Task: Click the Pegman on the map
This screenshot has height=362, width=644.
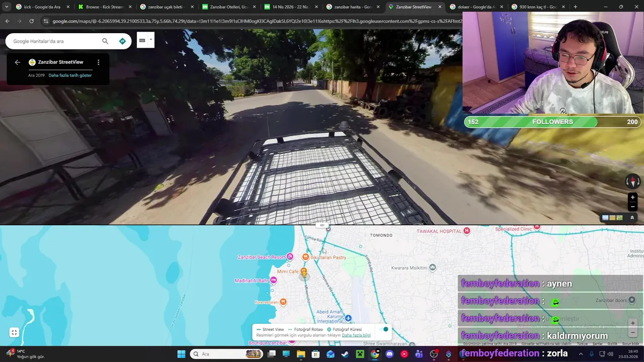Action: [x=303, y=273]
